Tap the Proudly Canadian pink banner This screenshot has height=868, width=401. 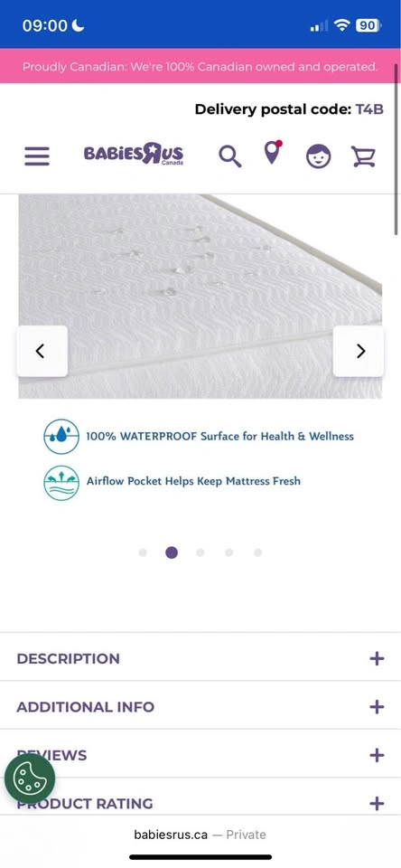tap(200, 66)
